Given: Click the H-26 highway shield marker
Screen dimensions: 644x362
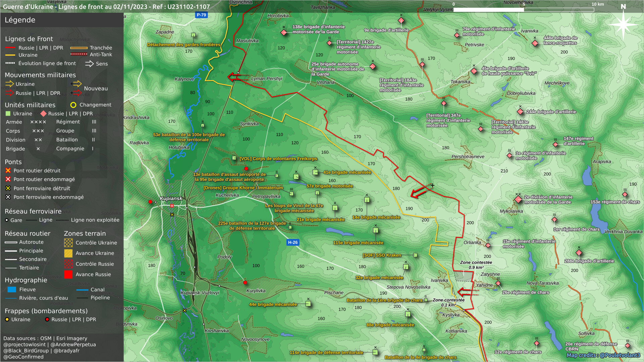Looking at the screenshot, I should 292,242.
